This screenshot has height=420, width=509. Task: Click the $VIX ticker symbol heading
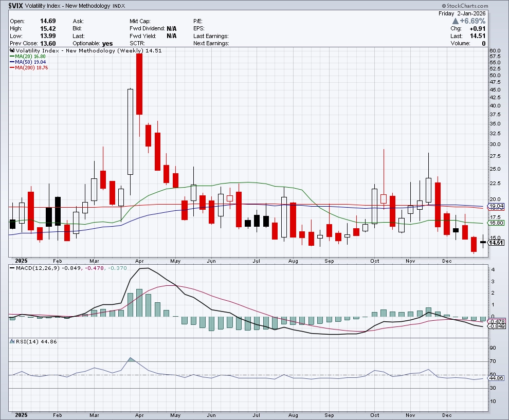[x=14, y=6]
